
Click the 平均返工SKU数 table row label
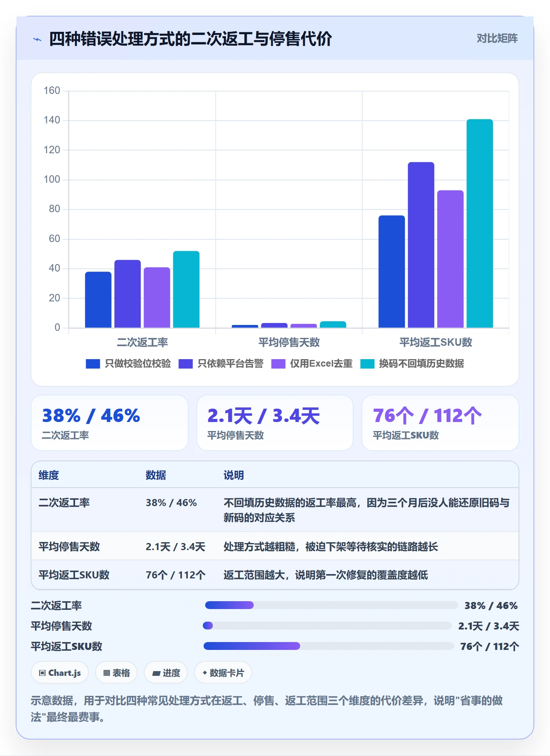(x=74, y=575)
